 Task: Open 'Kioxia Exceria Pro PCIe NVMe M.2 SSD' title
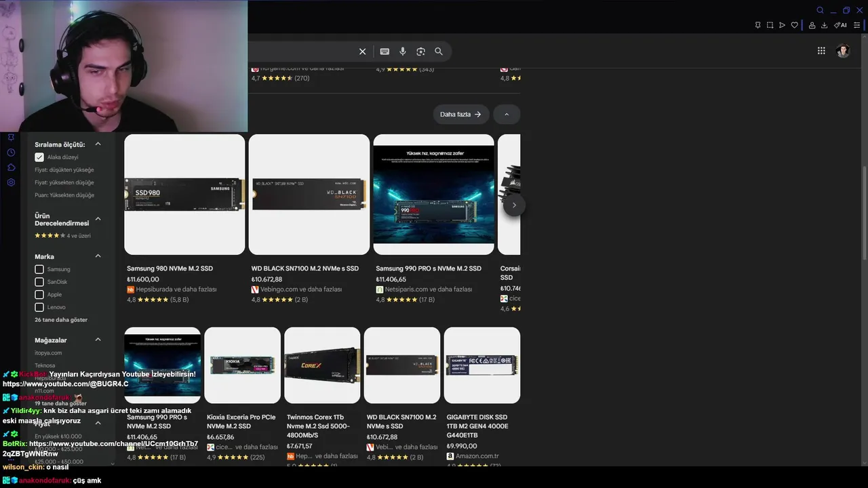click(241, 422)
